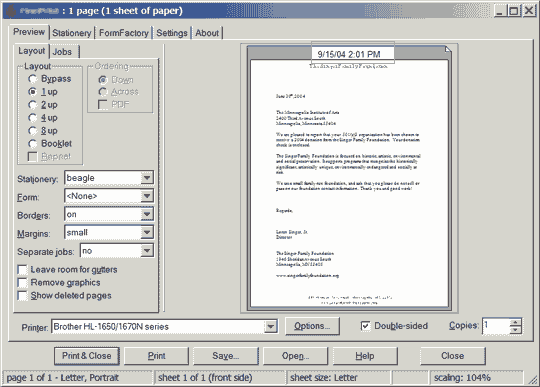Click the window resize grip icon
The width and height of the screenshot is (540, 387).
[x=532, y=379]
